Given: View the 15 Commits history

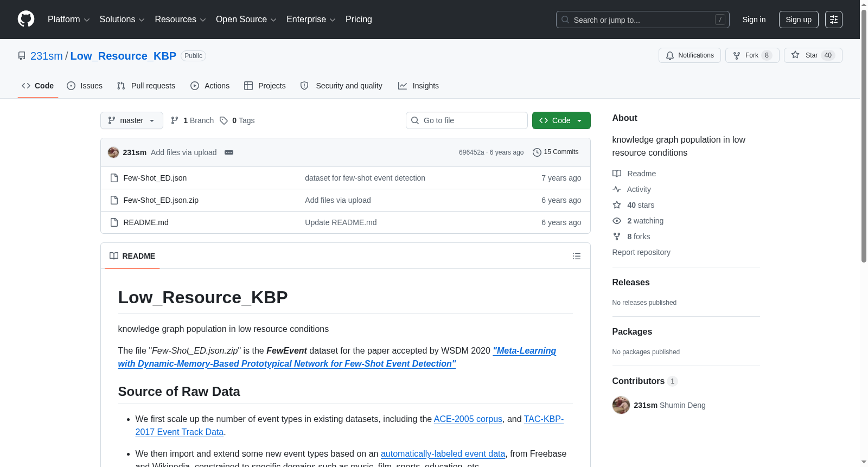Looking at the screenshot, I should 556,152.
